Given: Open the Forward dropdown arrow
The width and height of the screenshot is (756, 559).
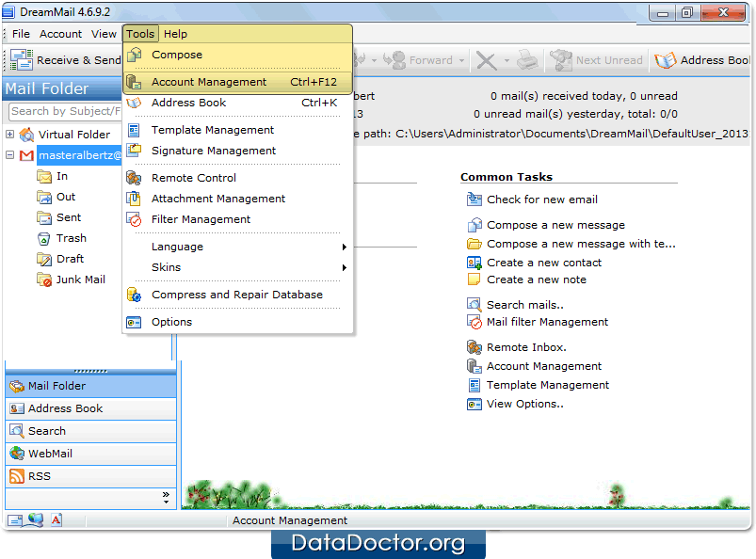Looking at the screenshot, I should [461, 61].
